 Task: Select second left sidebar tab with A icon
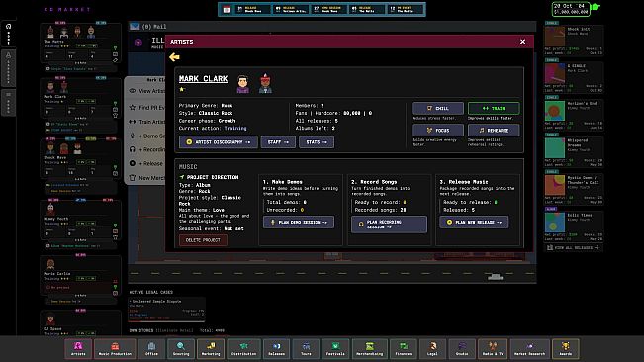coord(8,68)
